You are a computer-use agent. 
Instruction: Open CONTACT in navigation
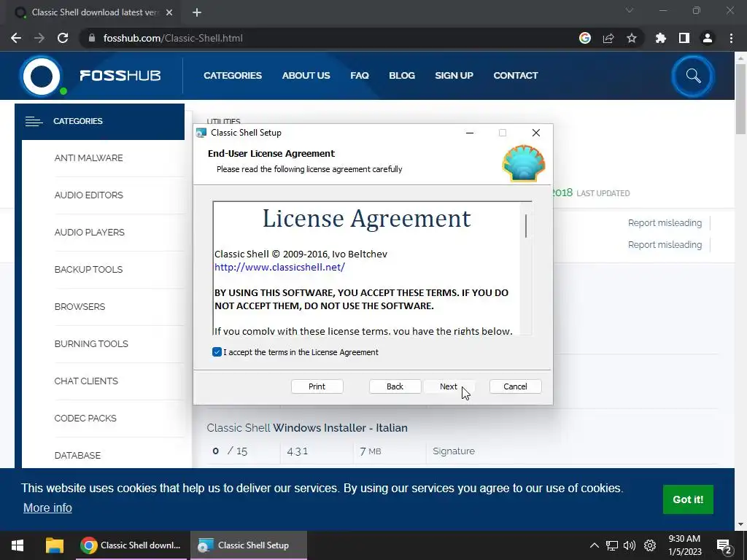[x=516, y=75]
